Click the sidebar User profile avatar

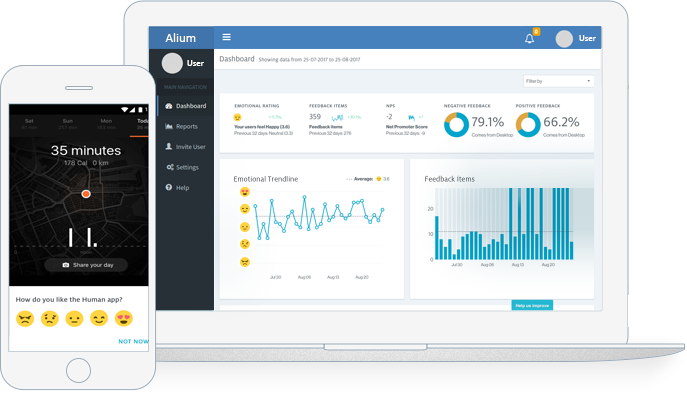click(172, 64)
